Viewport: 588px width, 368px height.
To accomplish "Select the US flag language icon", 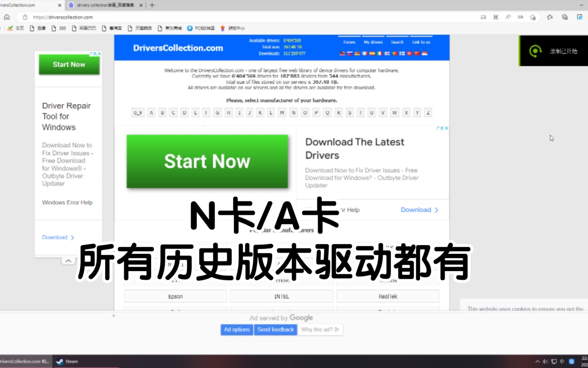I will [x=343, y=53].
